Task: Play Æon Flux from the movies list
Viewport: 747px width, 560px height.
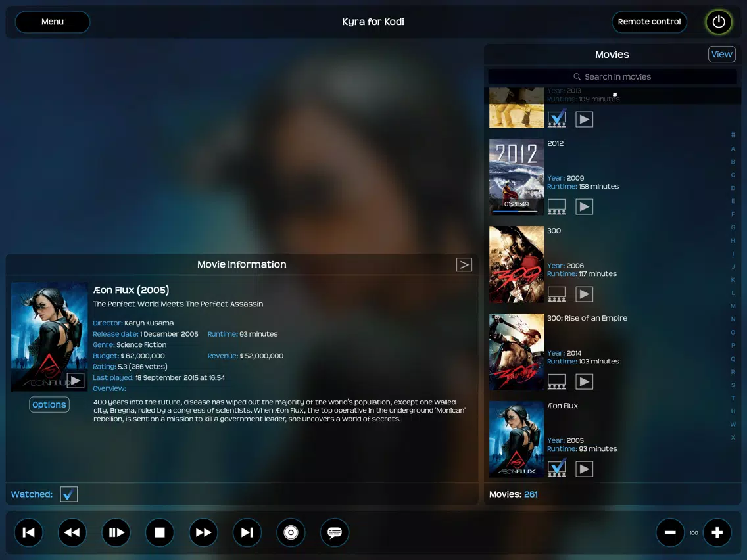Action: click(x=584, y=469)
